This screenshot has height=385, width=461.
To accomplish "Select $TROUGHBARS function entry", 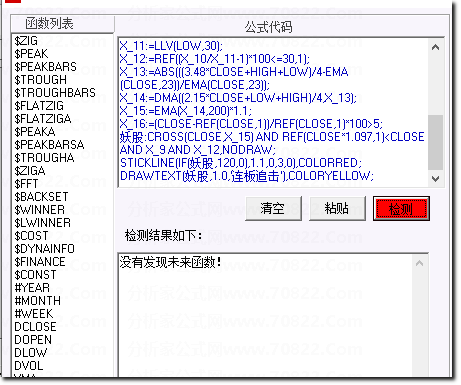I will 55,93.
